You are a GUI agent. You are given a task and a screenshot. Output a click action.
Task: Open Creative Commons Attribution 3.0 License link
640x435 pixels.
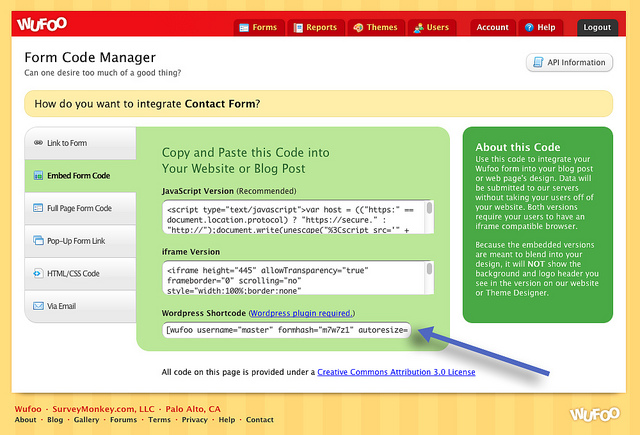click(396, 373)
